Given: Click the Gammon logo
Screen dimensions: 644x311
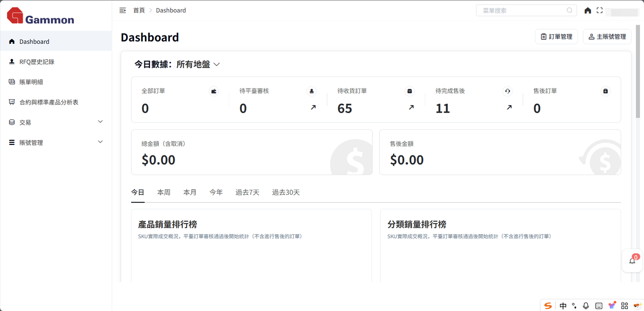Looking at the screenshot, I should pyautogui.click(x=41, y=17).
